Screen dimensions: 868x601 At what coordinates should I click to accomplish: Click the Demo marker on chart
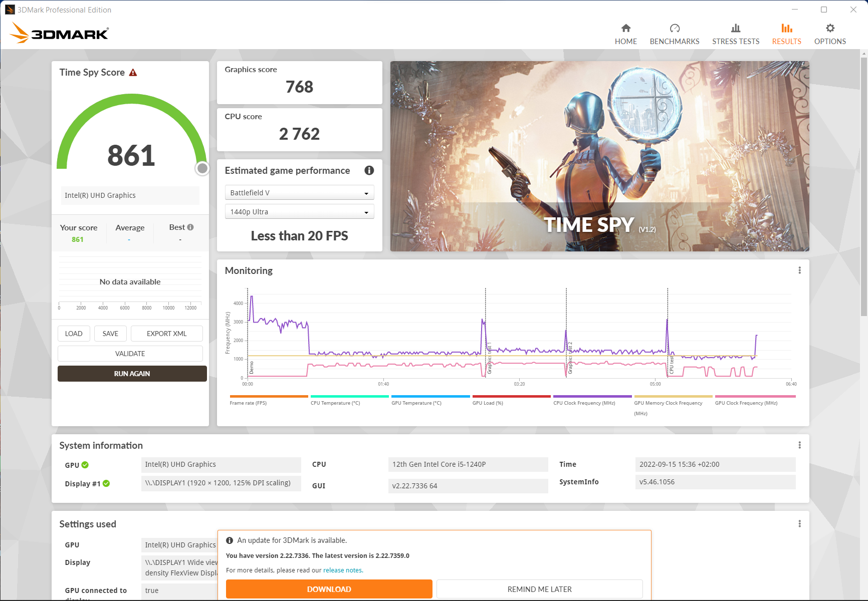[252, 367]
